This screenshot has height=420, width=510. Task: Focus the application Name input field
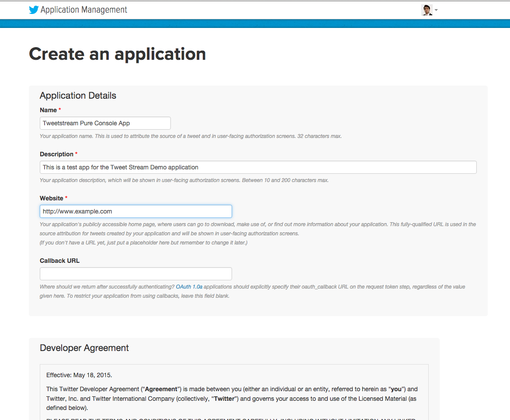[x=105, y=123]
